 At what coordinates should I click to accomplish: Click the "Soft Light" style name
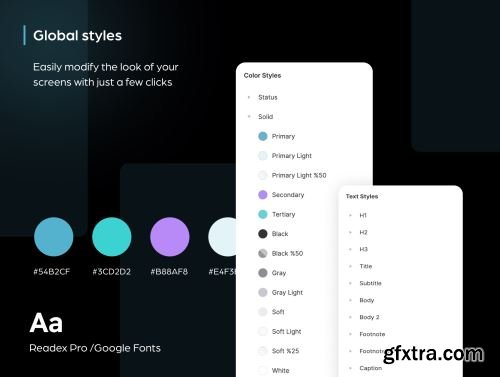(286, 331)
